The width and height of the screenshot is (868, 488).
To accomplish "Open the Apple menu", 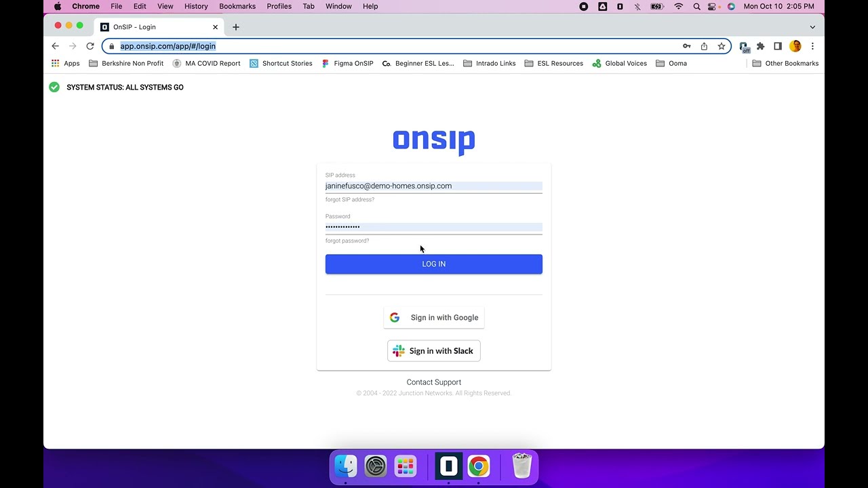I will [58, 6].
